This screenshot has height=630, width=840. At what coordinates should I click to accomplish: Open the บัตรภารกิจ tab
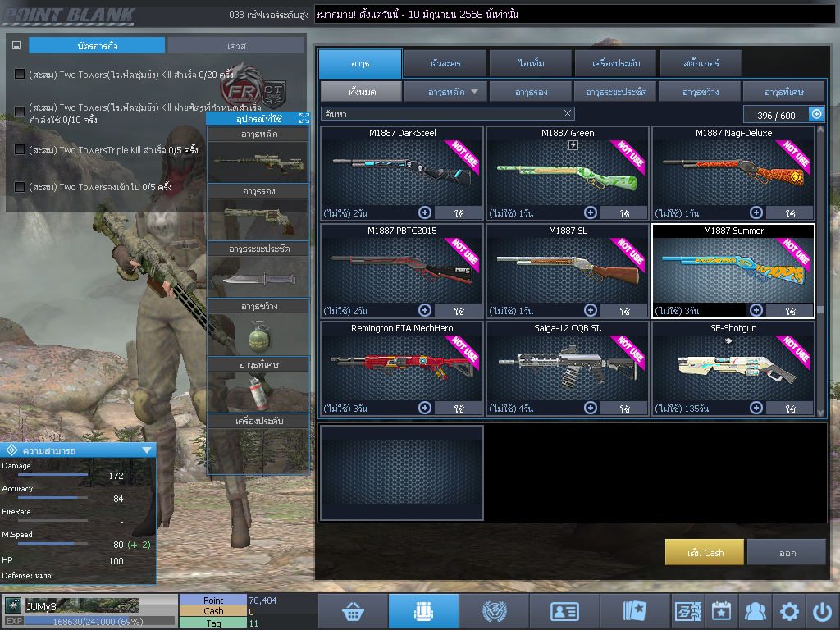97,46
